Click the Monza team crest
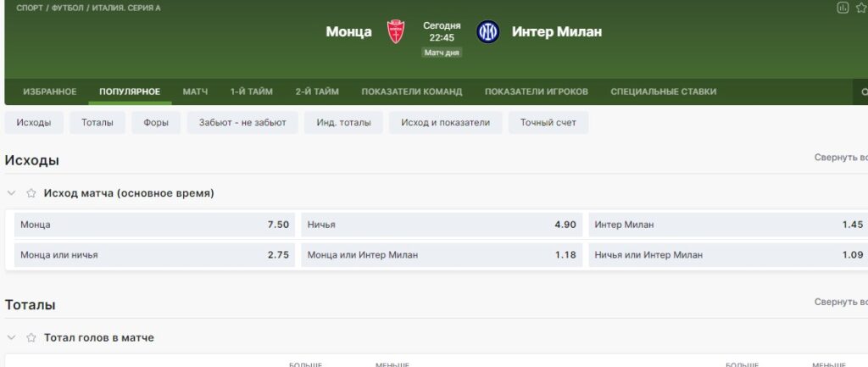Screen dimensions: 868x367 [395, 31]
